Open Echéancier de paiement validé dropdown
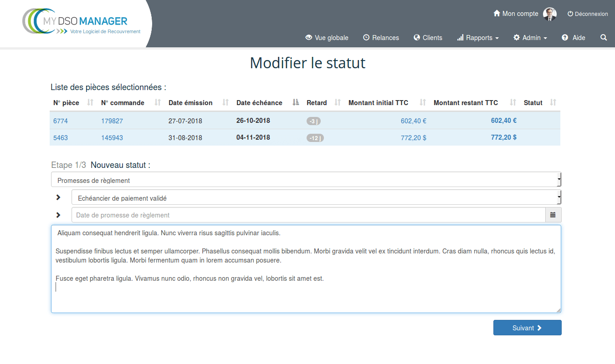Viewport: 615px width, 364px height. click(316, 198)
